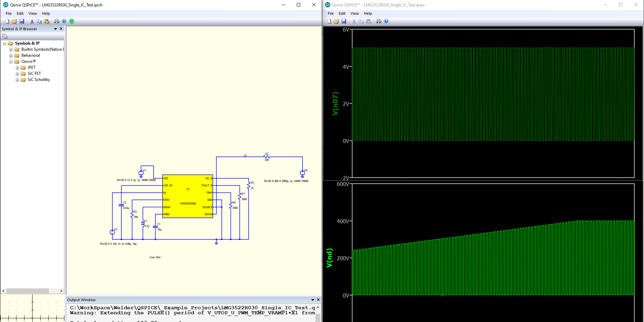Print waveform using the printer icon

tap(379, 21)
